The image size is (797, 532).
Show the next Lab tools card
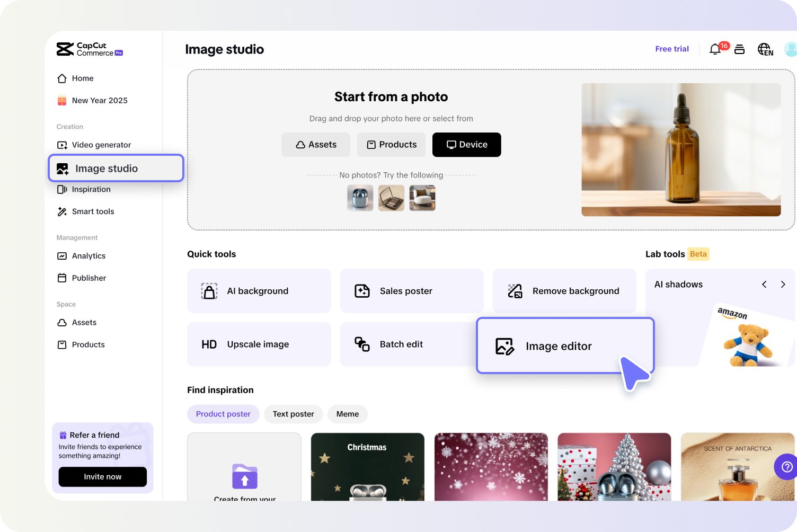click(783, 284)
